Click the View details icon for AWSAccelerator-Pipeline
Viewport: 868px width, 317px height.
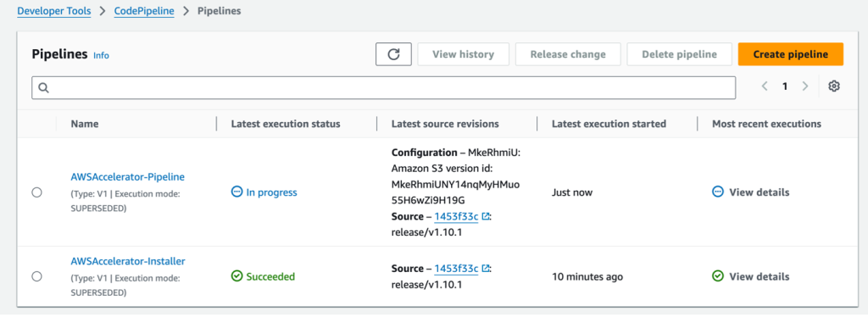pyautogui.click(x=718, y=192)
